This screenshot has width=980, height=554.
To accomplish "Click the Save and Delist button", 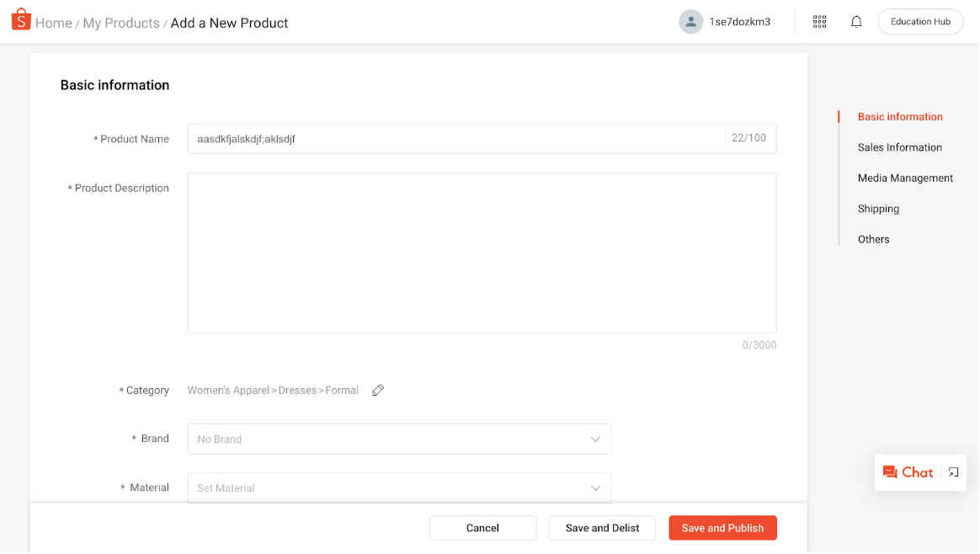I will pos(602,527).
